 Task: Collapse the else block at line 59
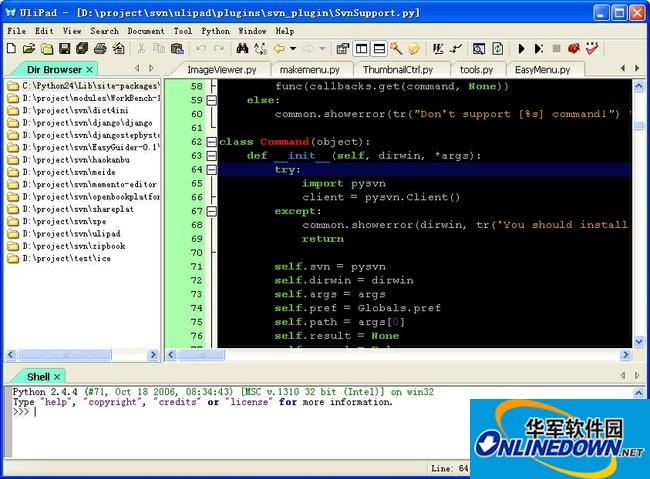(211, 100)
